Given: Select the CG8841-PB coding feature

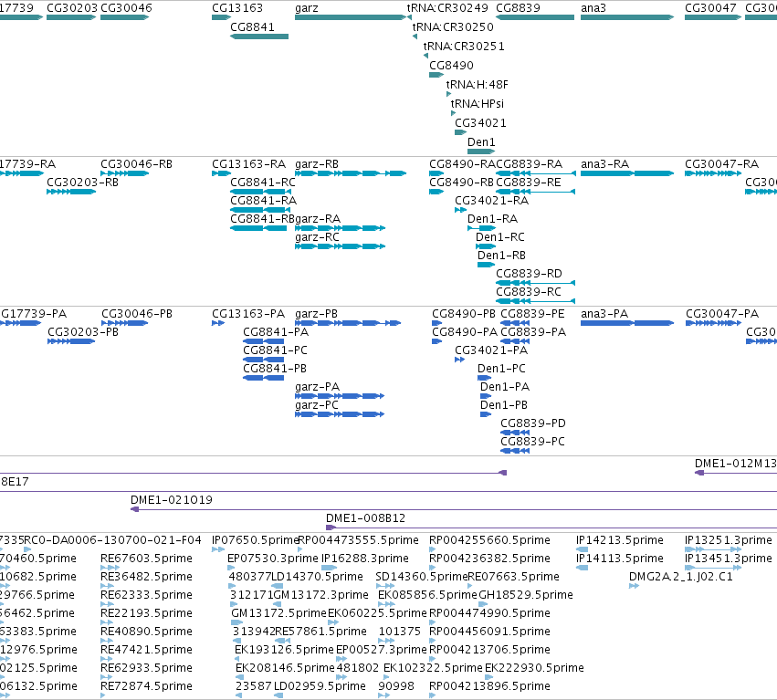Looking at the screenshot, I should pos(264,378).
